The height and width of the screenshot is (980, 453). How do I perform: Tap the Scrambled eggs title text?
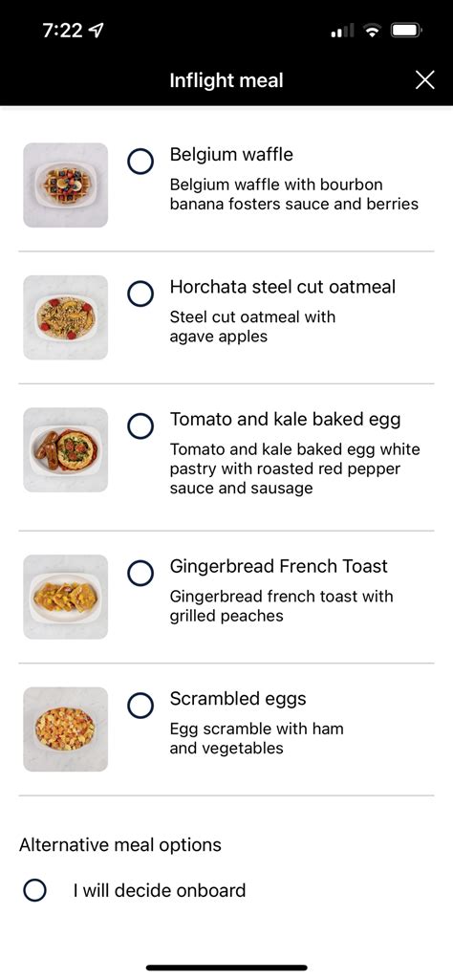pyautogui.click(x=238, y=699)
